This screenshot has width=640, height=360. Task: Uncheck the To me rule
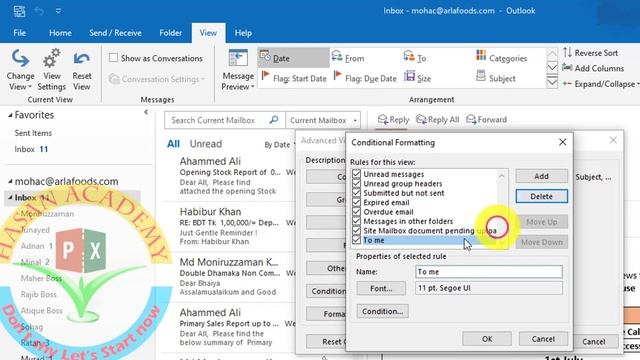[x=356, y=240]
